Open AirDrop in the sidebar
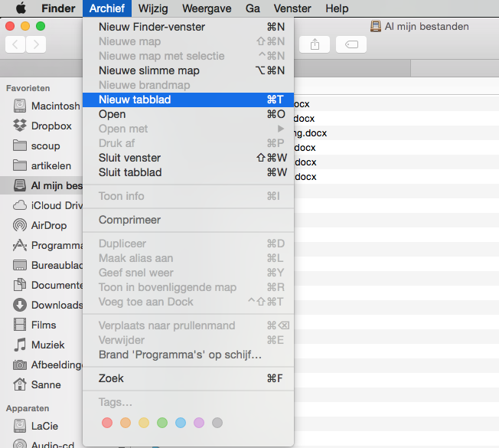The image size is (499, 448). 40,225
